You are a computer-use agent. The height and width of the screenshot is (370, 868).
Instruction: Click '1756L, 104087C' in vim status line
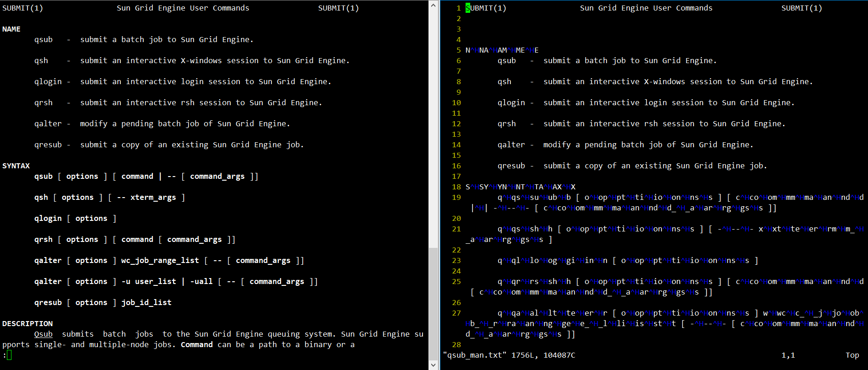point(543,355)
